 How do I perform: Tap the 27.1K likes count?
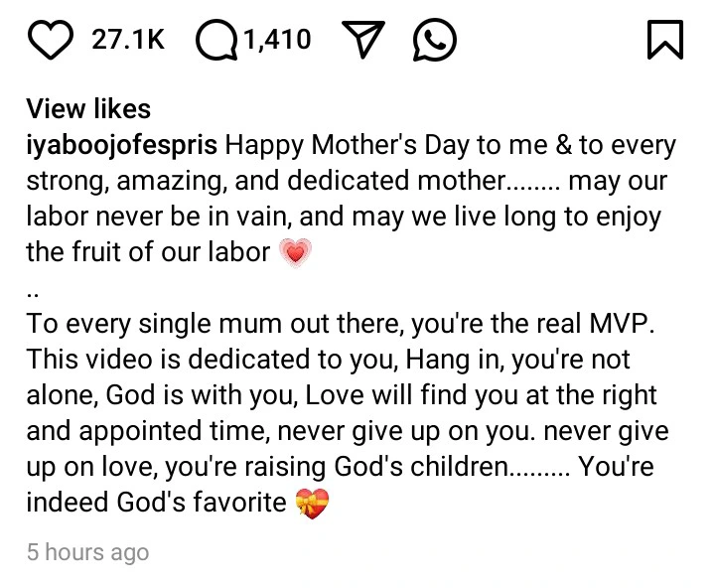coord(128,40)
